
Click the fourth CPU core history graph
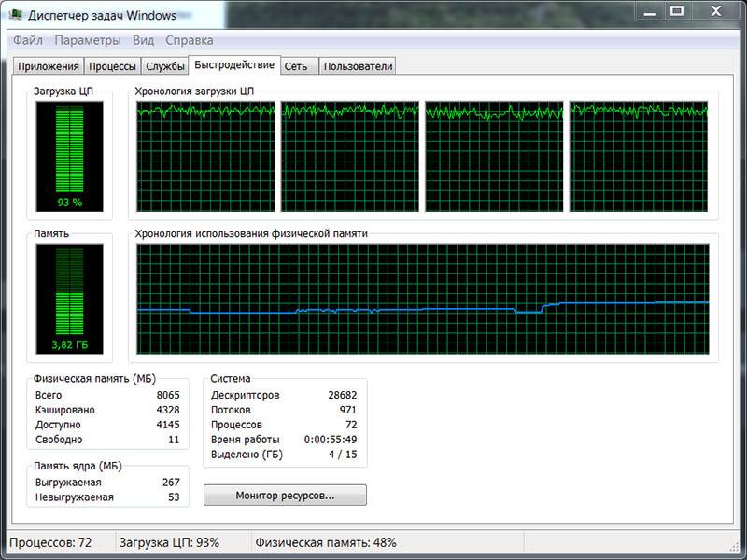click(x=639, y=157)
